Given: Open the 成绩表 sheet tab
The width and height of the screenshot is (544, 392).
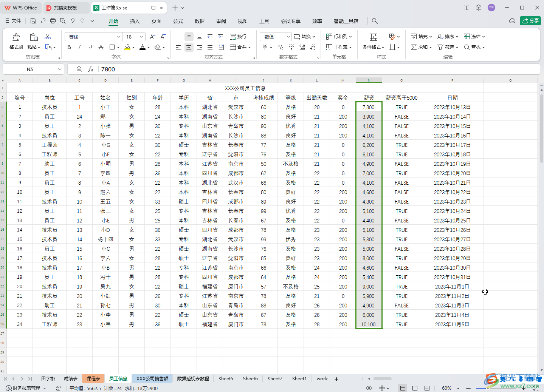Looking at the screenshot, I should pos(71,378).
